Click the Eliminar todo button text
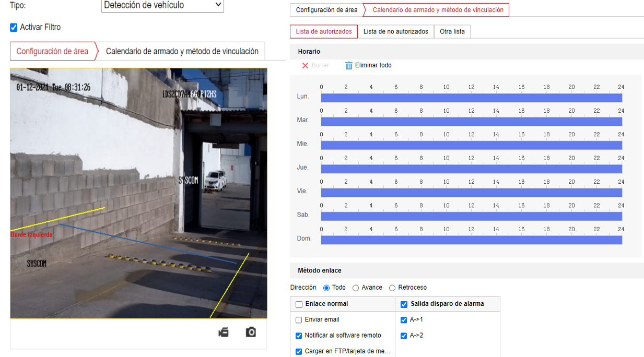The width and height of the screenshot is (644, 357). (373, 65)
